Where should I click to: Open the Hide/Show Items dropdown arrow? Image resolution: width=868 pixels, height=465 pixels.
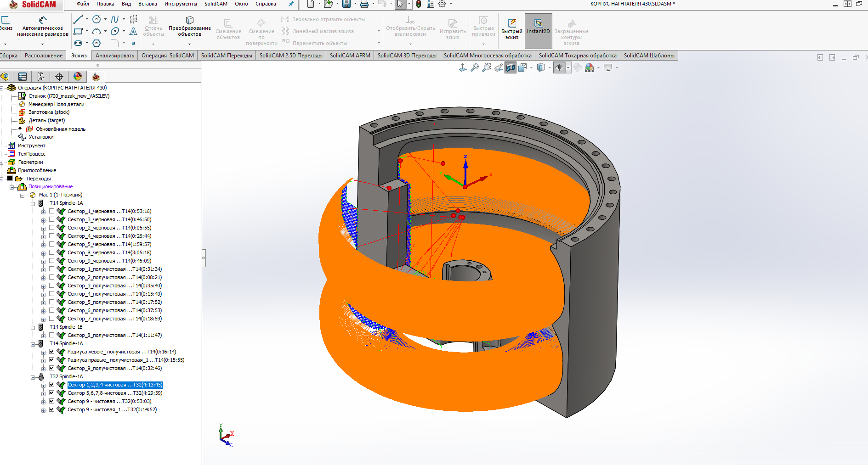pos(568,68)
